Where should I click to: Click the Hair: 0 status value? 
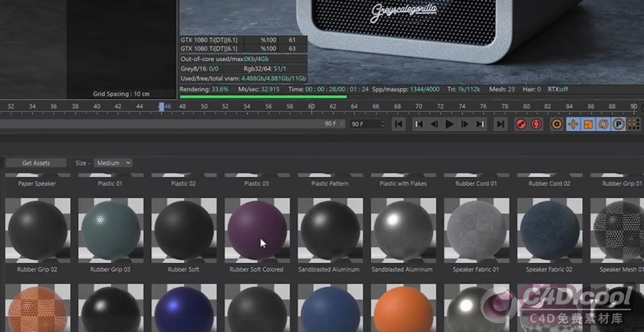(531, 89)
